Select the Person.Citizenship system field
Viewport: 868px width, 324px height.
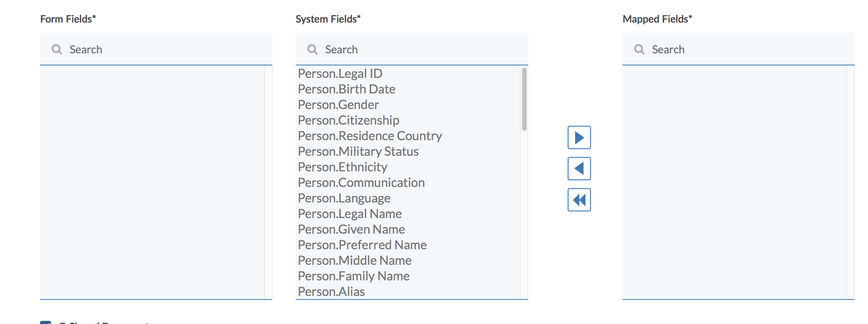(x=348, y=120)
